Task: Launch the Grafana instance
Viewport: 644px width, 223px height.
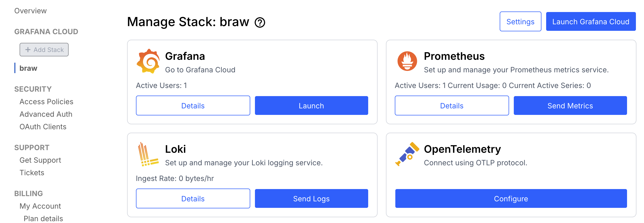Action: tap(311, 105)
